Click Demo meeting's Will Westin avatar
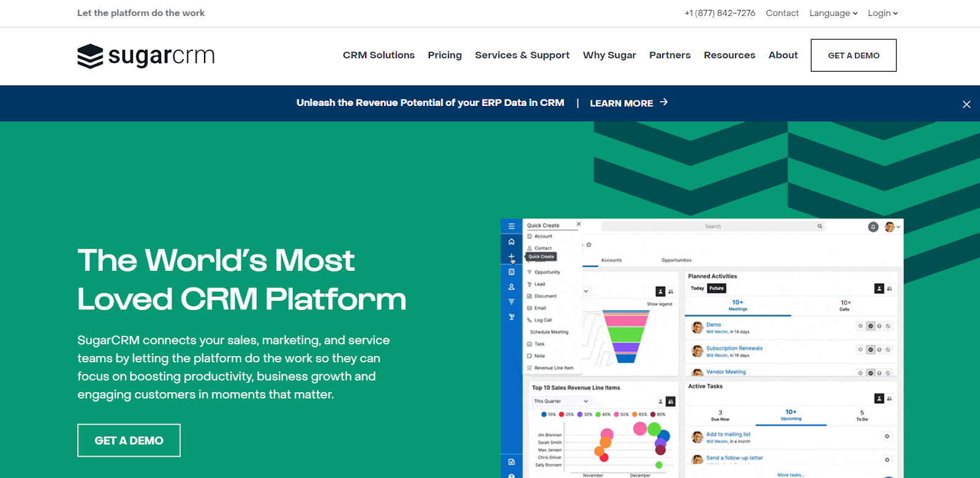The width and height of the screenshot is (980, 478). [x=697, y=328]
